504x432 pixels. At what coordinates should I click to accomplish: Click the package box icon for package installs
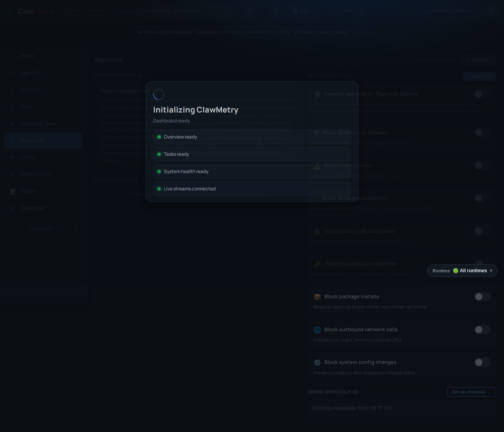(317, 297)
